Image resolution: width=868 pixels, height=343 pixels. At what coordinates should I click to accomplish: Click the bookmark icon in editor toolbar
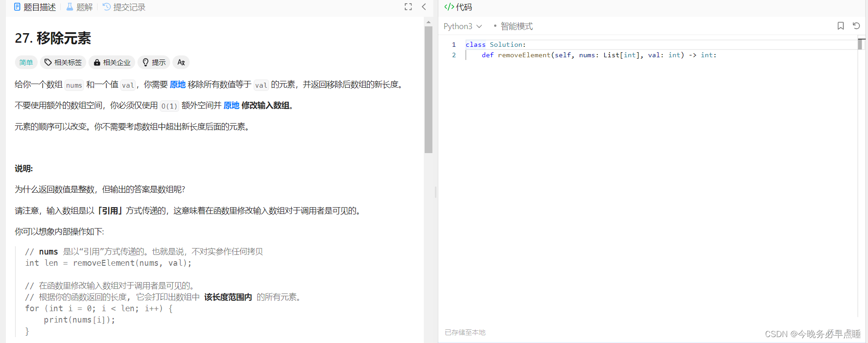[841, 26]
